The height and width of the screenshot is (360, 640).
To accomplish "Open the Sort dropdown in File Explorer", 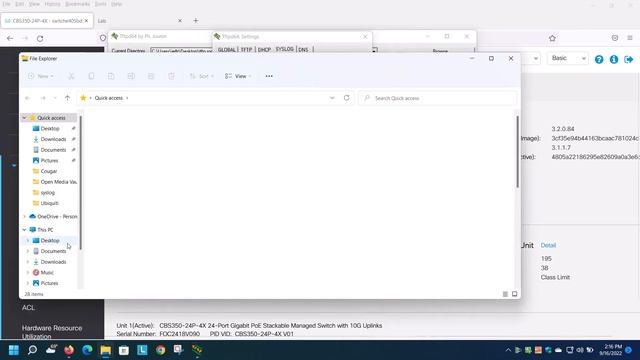I will pos(201,76).
